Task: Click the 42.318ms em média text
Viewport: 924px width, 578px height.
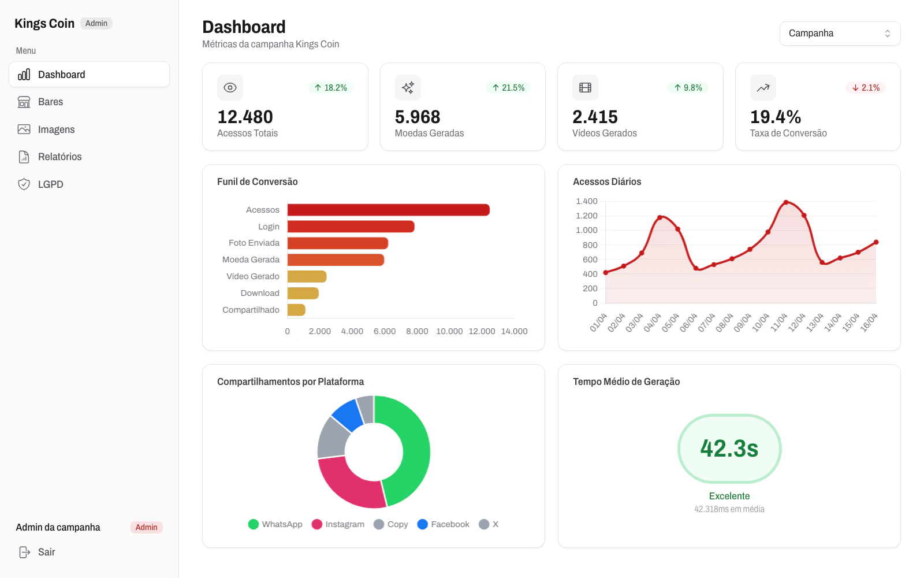Action: tap(729, 509)
